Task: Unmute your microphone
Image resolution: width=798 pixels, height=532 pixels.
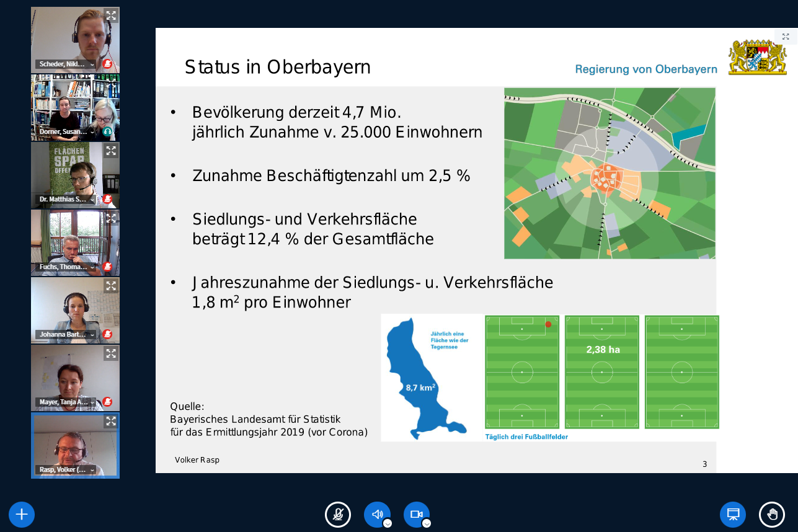Action: [338, 514]
